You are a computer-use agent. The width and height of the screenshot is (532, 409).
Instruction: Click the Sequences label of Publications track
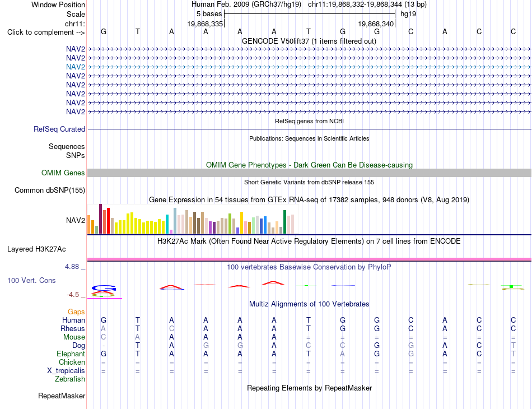point(67,146)
